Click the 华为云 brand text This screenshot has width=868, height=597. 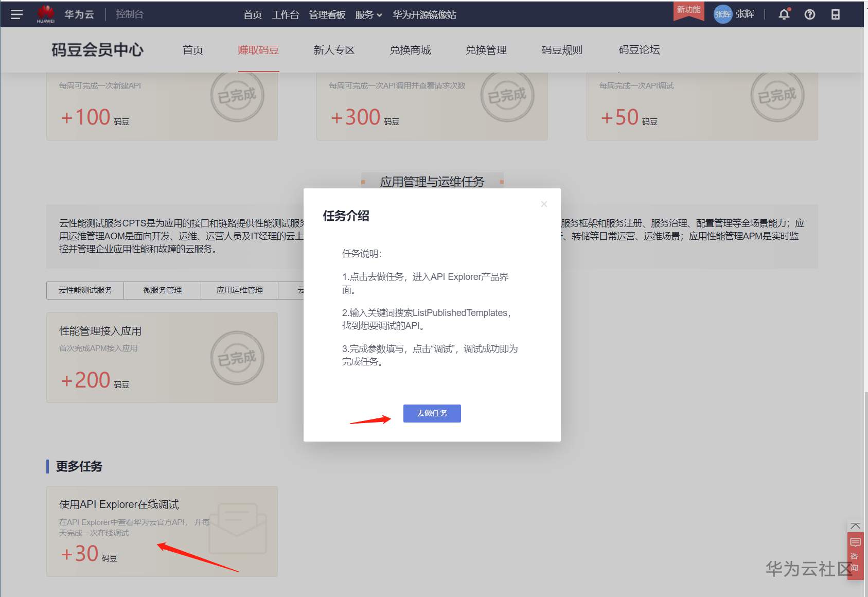coord(79,14)
